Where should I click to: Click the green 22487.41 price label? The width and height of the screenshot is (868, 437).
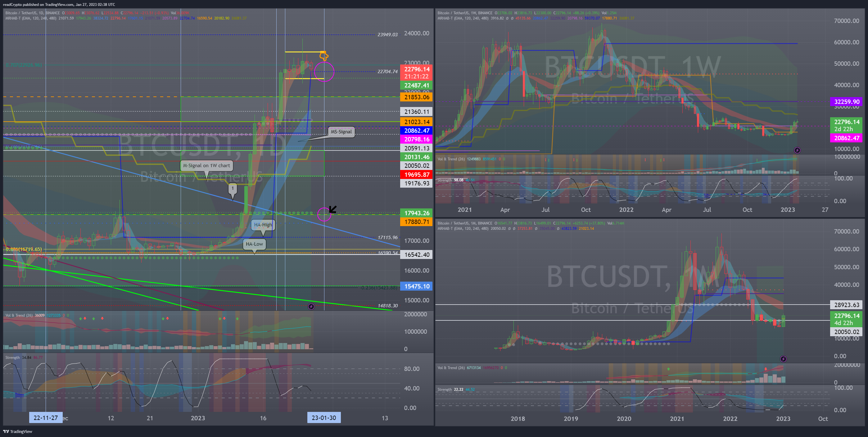pos(417,86)
